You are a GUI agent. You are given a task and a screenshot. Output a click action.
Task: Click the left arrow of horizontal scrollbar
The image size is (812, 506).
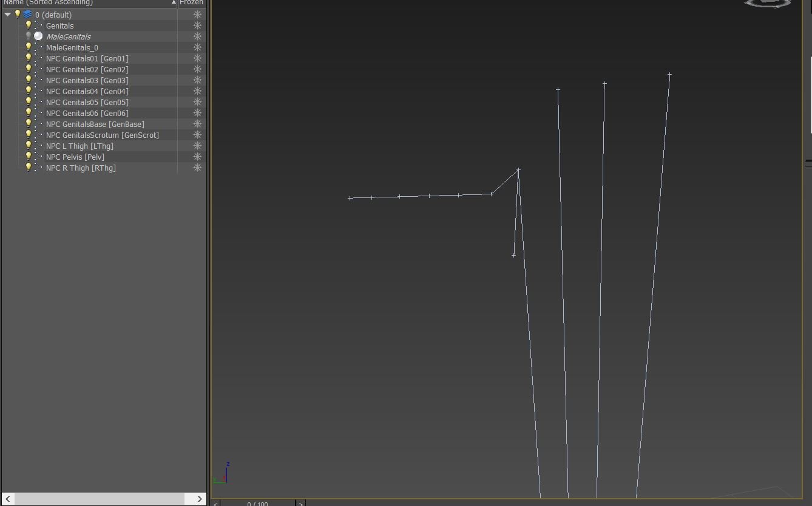pyautogui.click(x=7, y=499)
